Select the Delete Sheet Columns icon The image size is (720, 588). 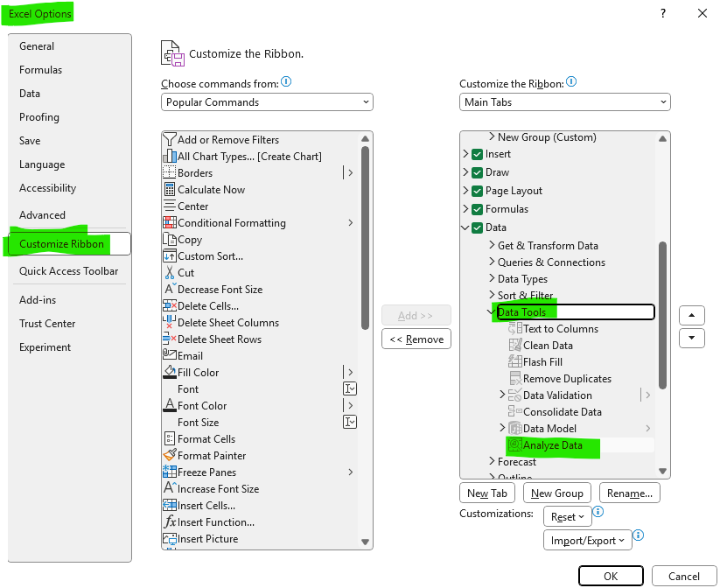(170, 323)
